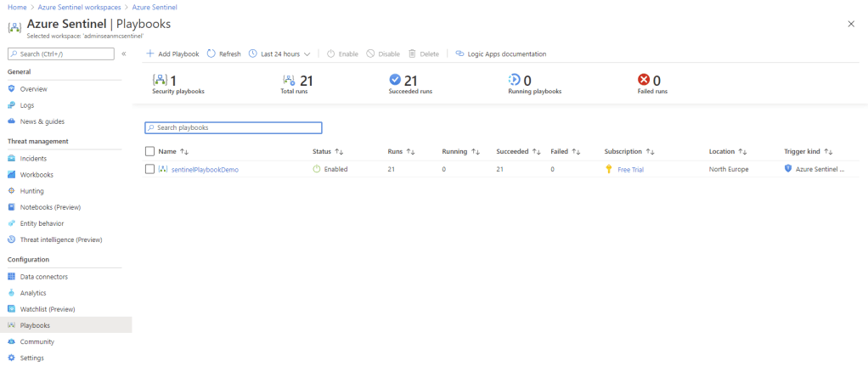This screenshot has width=868, height=377.
Task: Select the Incidents briefcase icon
Action: click(x=11, y=158)
